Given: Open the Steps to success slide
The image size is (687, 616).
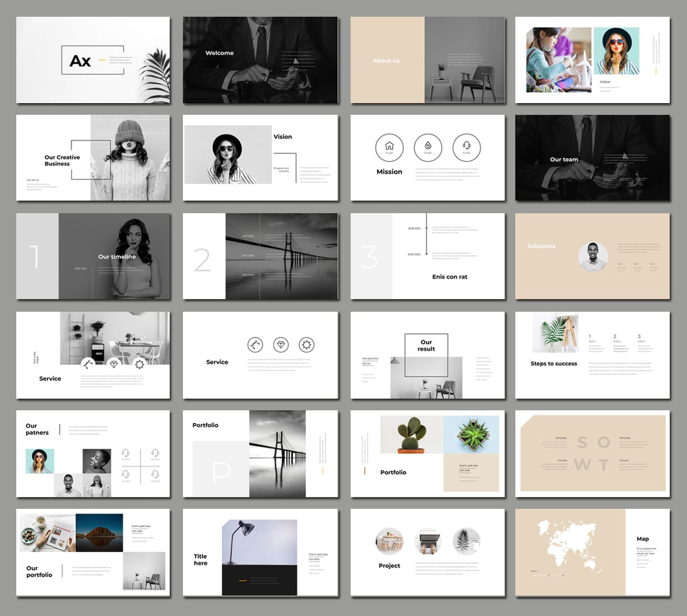Looking at the screenshot, I should [x=592, y=355].
